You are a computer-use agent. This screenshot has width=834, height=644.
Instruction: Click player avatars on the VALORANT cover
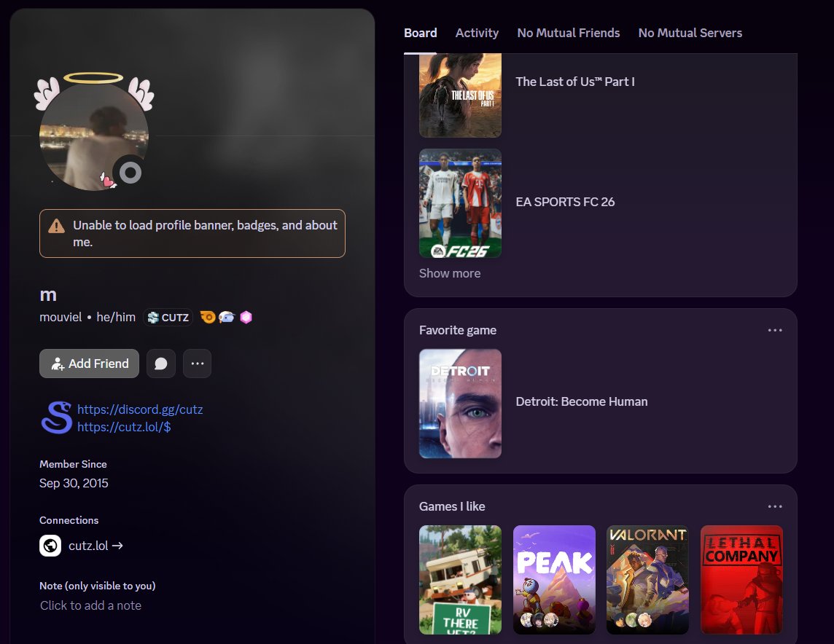coord(632,619)
